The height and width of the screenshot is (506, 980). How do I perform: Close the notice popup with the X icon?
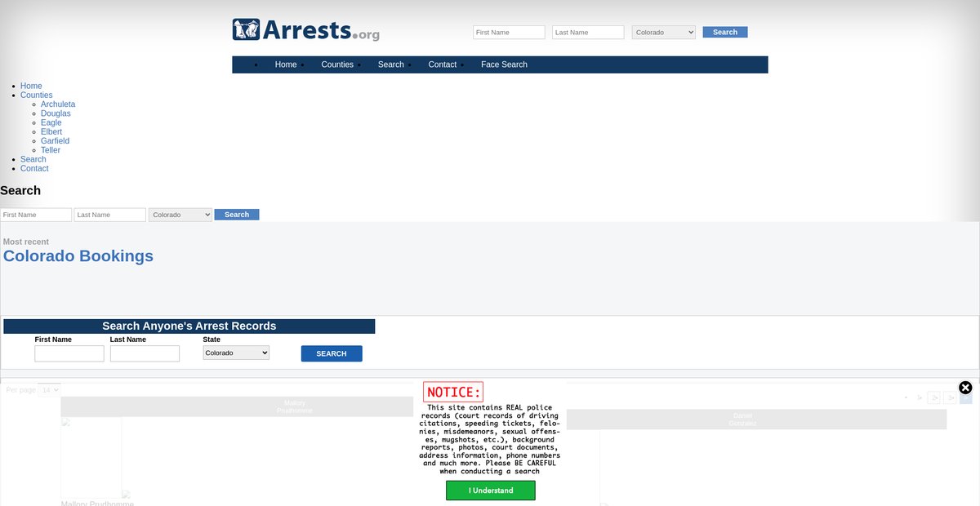pos(965,388)
